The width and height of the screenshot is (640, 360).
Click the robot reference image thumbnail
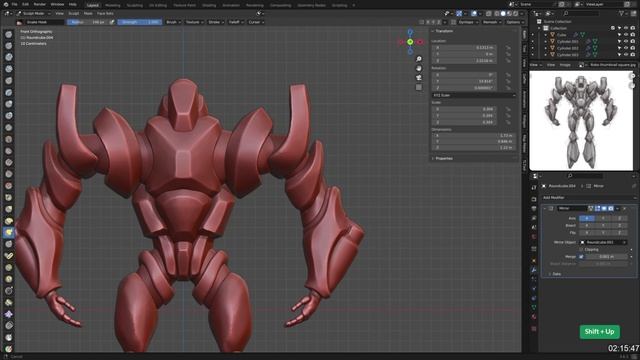(581, 121)
